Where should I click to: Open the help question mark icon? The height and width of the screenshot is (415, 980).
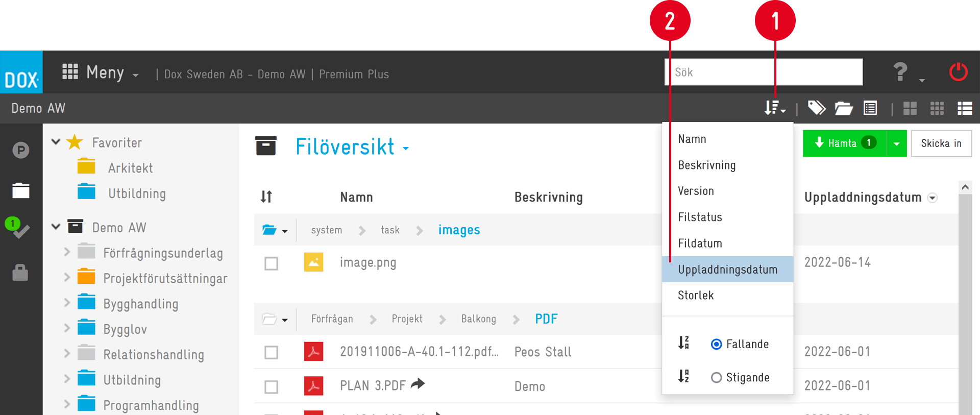[x=901, y=72]
